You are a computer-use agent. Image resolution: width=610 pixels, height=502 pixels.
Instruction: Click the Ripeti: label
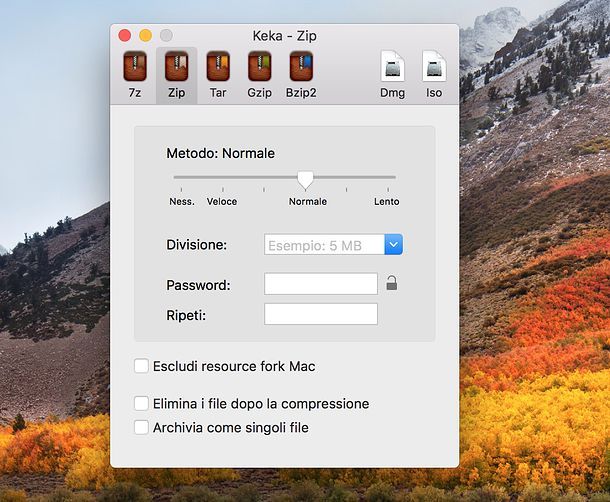[186, 315]
